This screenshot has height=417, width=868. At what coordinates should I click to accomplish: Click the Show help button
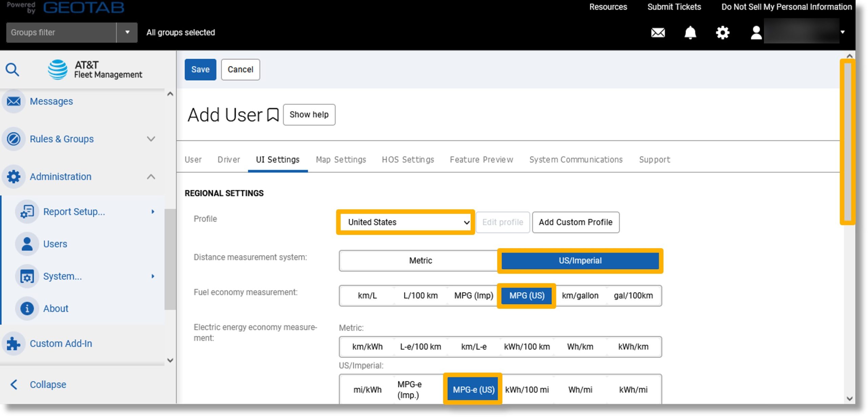coord(309,115)
